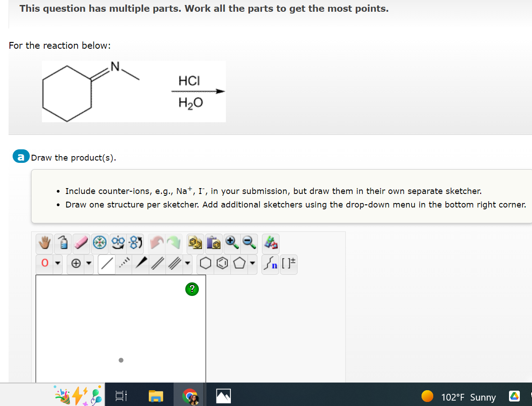Click the 102°F Sunny weather widget
The height and width of the screenshot is (406, 532).
pyautogui.click(x=459, y=397)
